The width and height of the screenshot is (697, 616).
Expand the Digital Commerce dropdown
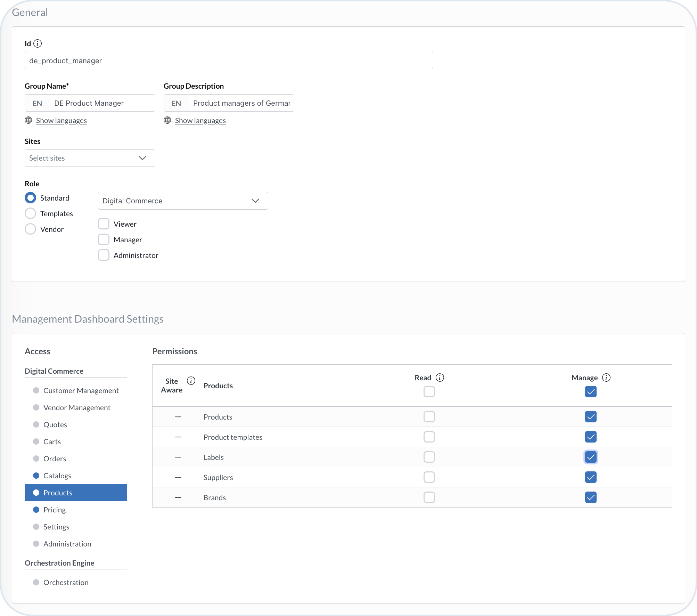click(x=183, y=201)
